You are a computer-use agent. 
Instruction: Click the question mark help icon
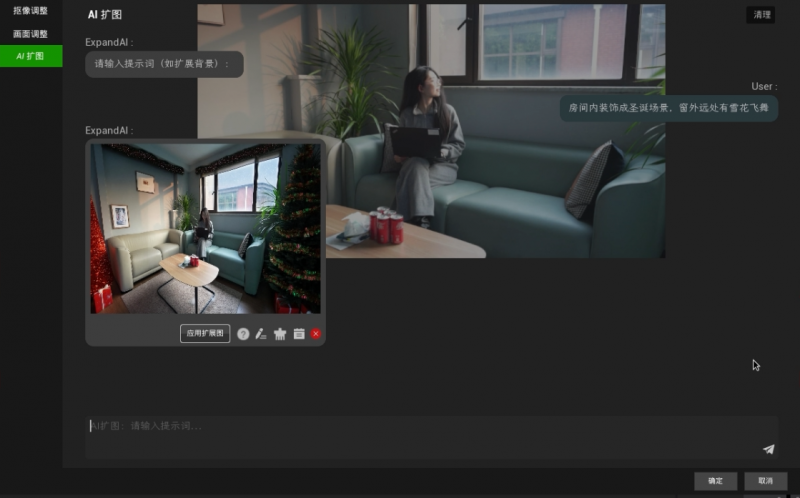(243, 334)
